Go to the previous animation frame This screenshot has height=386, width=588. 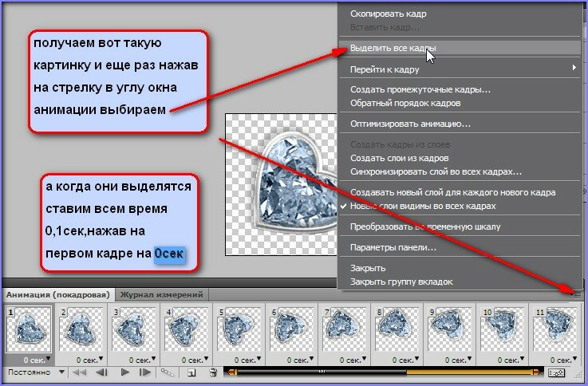(x=101, y=372)
